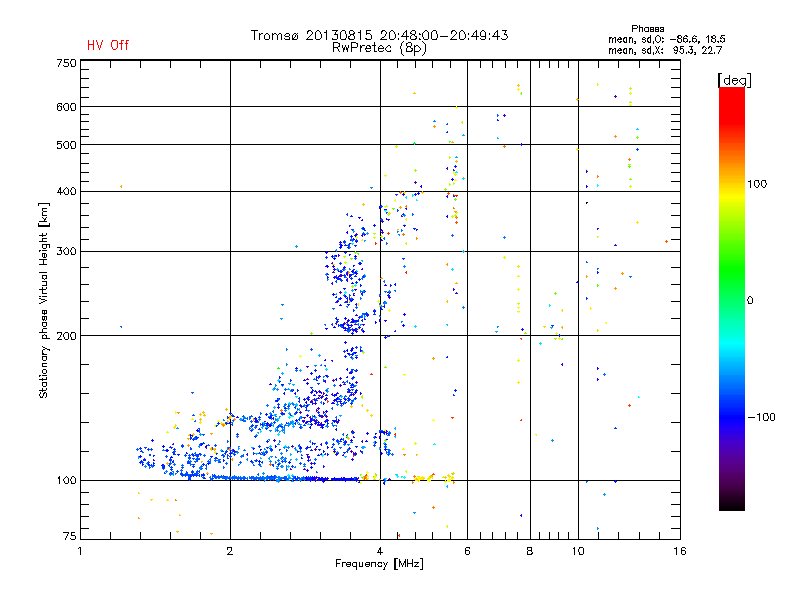This screenshot has height=600, width=800.
Task: Click the title 'Tromsø 20130815 20:48:00-20:49:43'
Action: pos(379,35)
